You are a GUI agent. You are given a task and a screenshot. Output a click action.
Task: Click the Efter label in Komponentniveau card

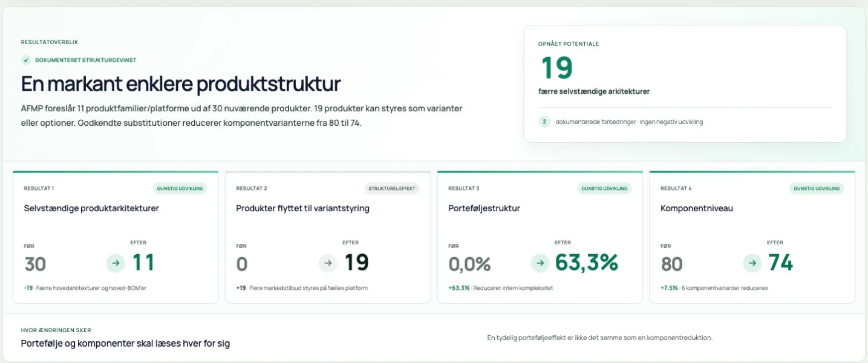tap(775, 243)
